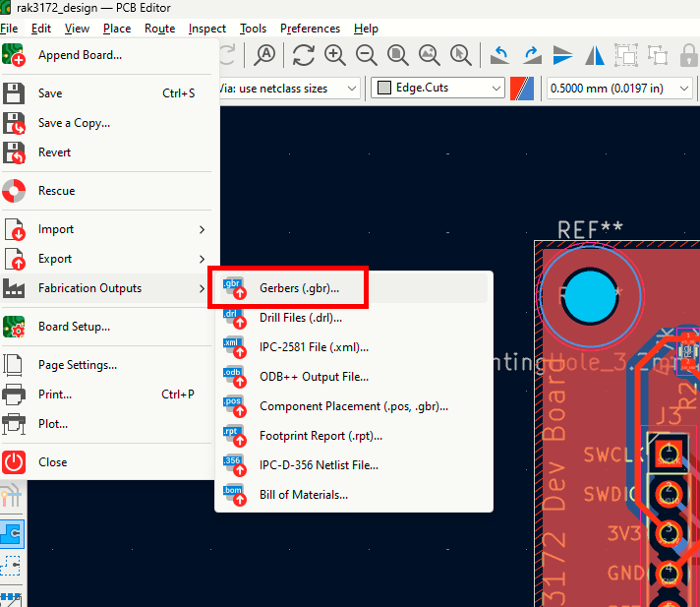Screen dimensions: 700x607
Task: Click the Rescue lifebuoy icon
Action: click(x=14, y=191)
